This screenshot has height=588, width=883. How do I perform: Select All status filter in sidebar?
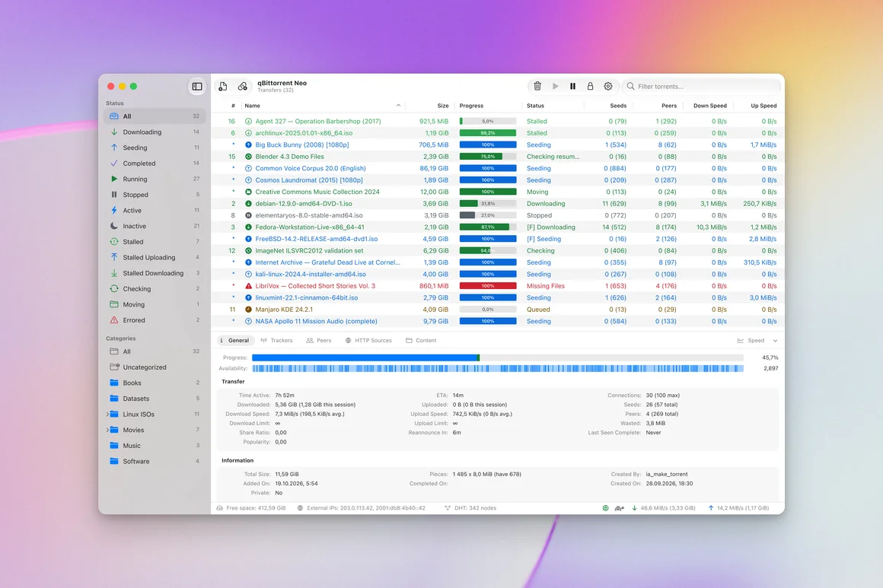tap(155, 116)
